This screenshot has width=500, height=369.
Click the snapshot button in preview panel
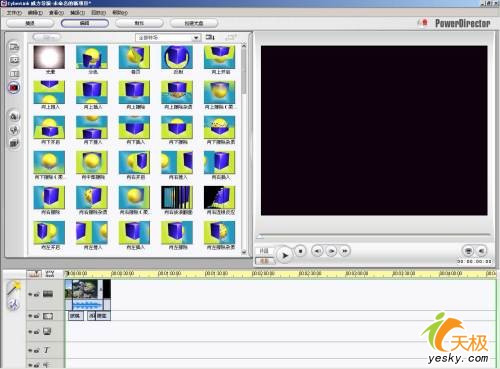(x=468, y=251)
